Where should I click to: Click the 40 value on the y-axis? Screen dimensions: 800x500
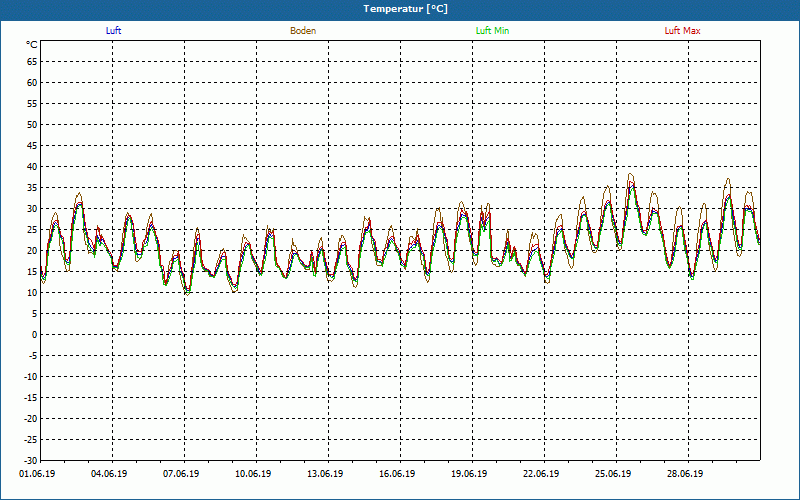point(32,167)
